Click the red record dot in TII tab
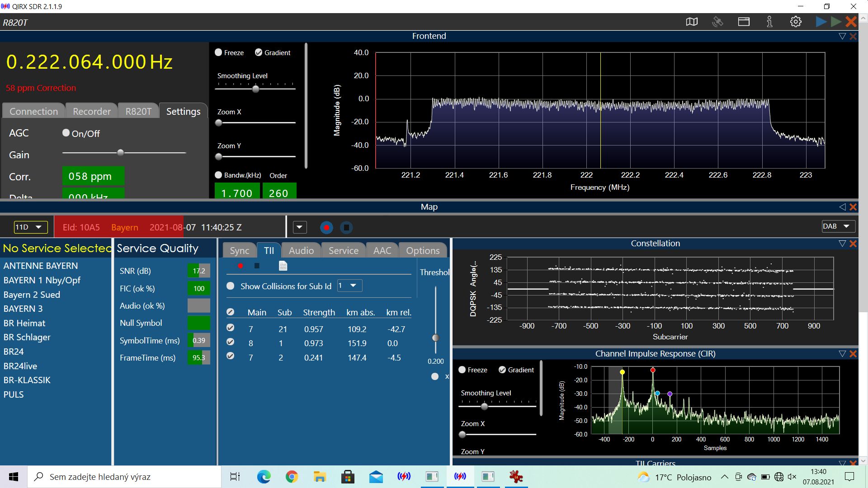 pos(241,266)
